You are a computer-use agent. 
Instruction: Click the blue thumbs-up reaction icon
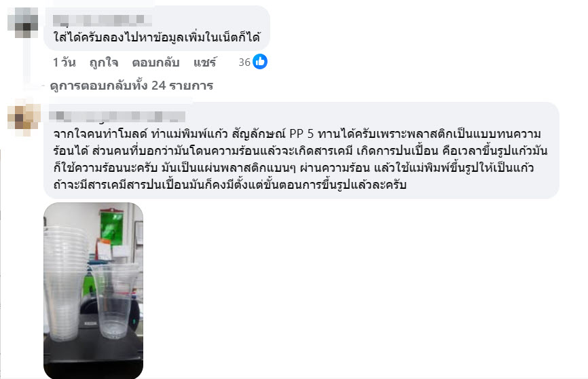[x=260, y=62]
